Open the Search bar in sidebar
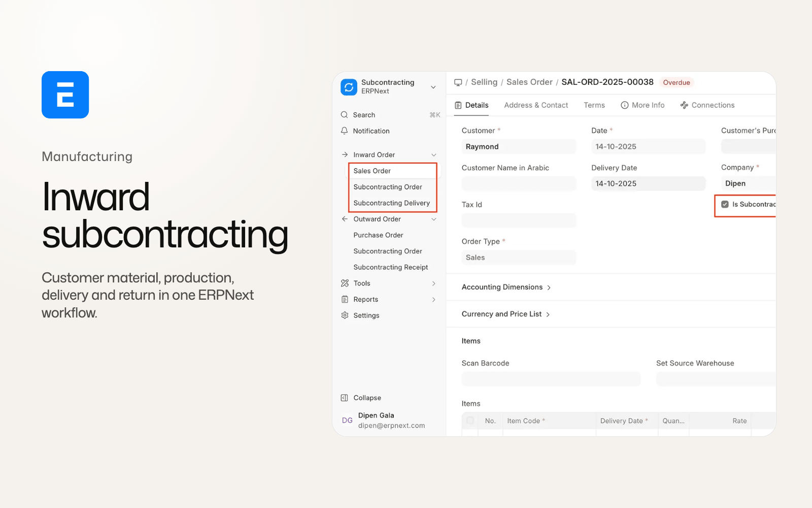This screenshot has width=812, height=508. (390, 115)
